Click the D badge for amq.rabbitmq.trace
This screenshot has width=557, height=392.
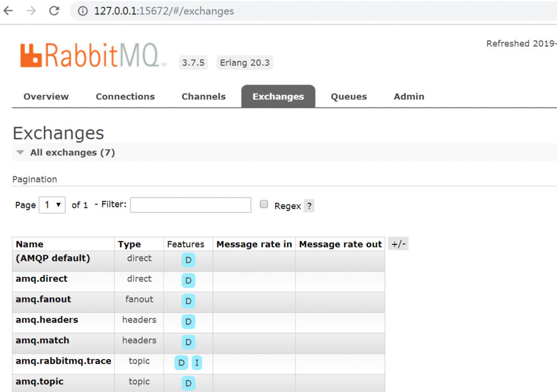click(x=181, y=363)
